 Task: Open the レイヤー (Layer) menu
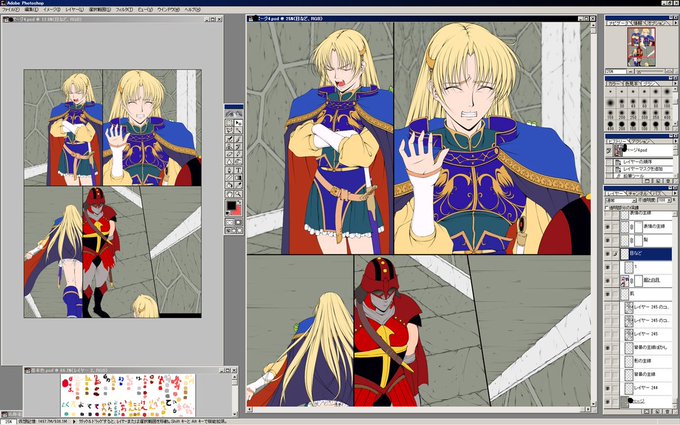pos(74,9)
